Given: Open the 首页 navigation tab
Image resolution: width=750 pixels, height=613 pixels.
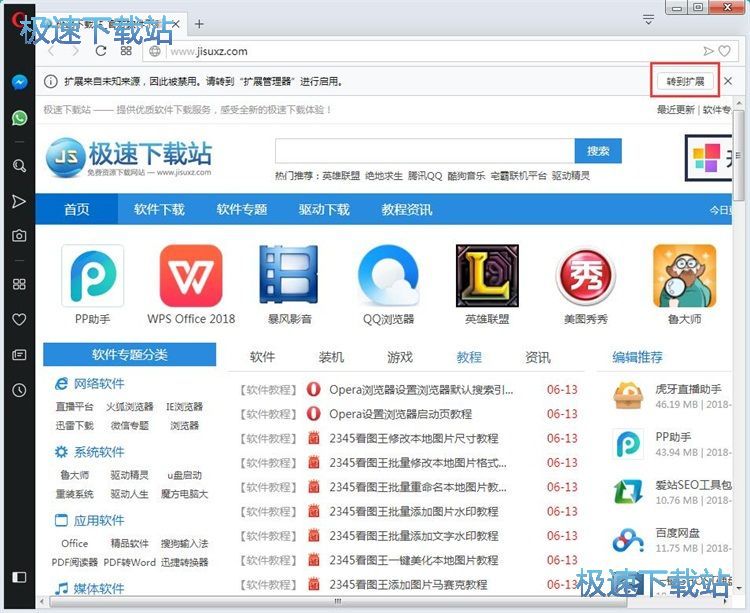Looking at the screenshot, I should coord(77,209).
